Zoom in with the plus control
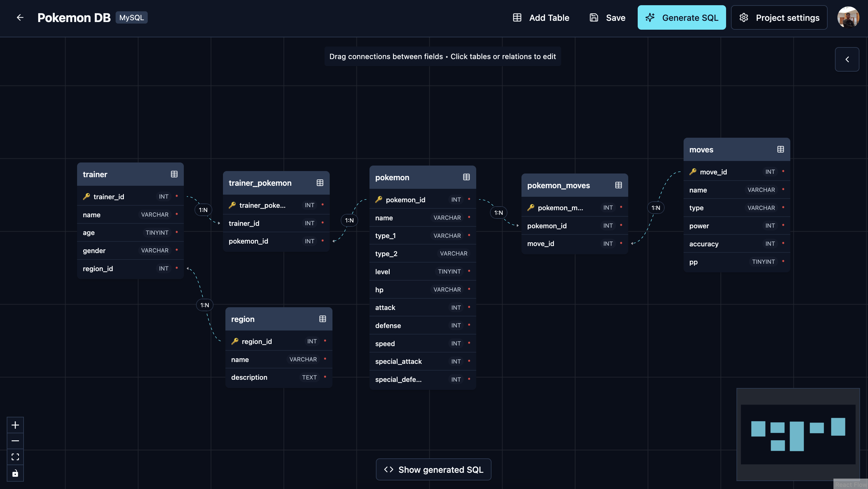The height and width of the screenshot is (489, 868). [15, 425]
